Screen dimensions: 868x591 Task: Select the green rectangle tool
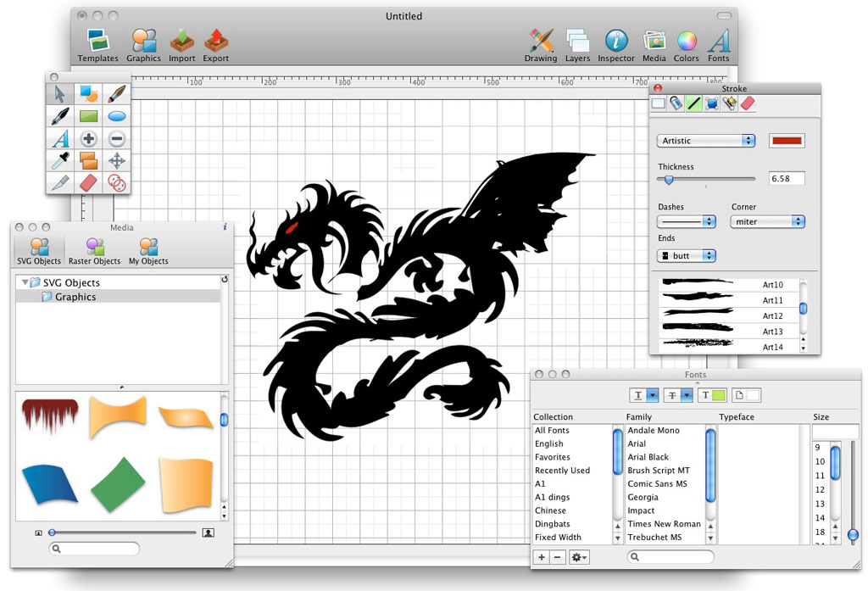[88, 116]
